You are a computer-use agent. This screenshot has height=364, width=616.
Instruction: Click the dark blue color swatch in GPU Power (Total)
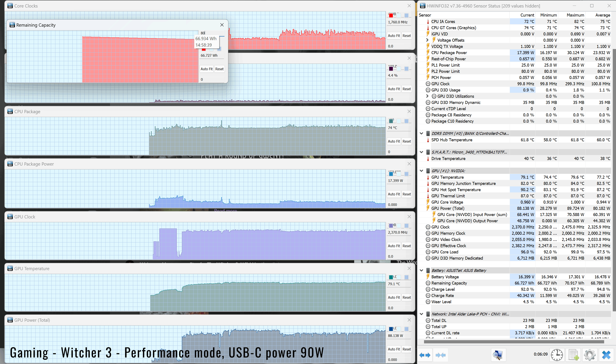(391, 329)
